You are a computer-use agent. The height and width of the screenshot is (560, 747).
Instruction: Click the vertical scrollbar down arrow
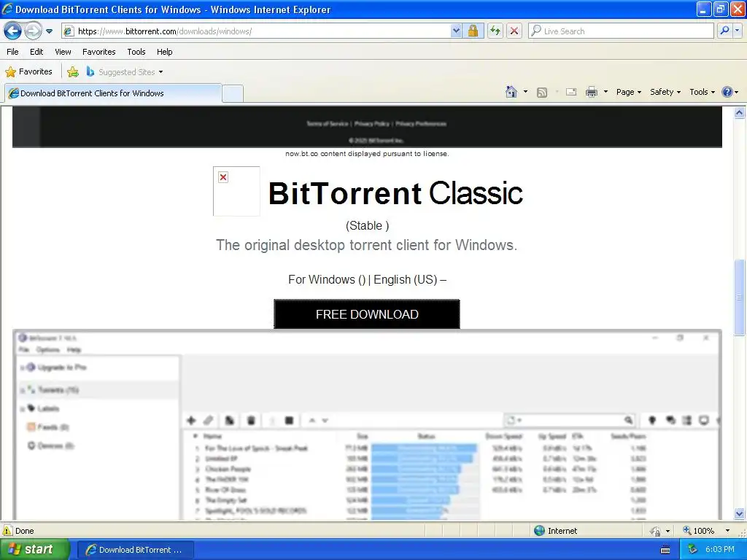tap(740, 514)
